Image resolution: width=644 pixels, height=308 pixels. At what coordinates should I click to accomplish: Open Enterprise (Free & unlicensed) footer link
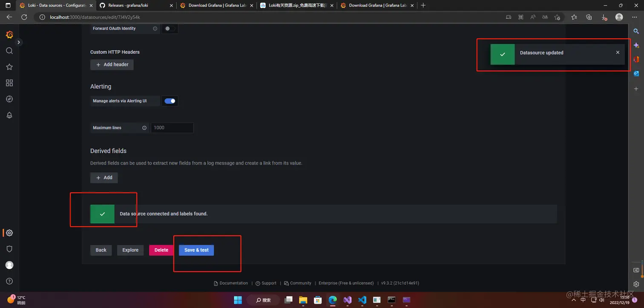point(346,283)
